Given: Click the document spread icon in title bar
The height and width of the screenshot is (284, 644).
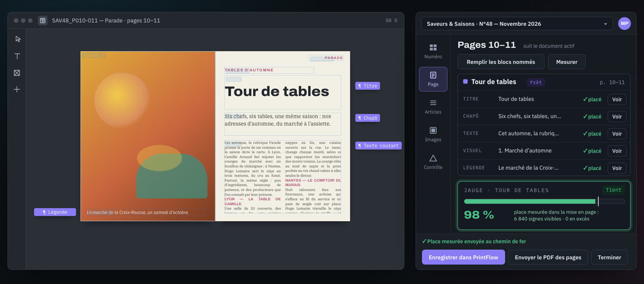Looking at the screenshot, I should coord(43,21).
